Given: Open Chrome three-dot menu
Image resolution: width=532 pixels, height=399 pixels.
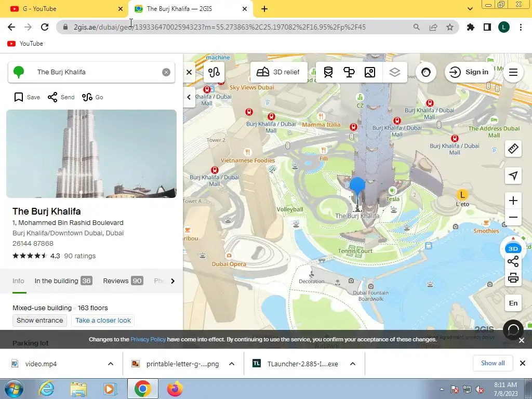Looking at the screenshot, I should coord(521,27).
